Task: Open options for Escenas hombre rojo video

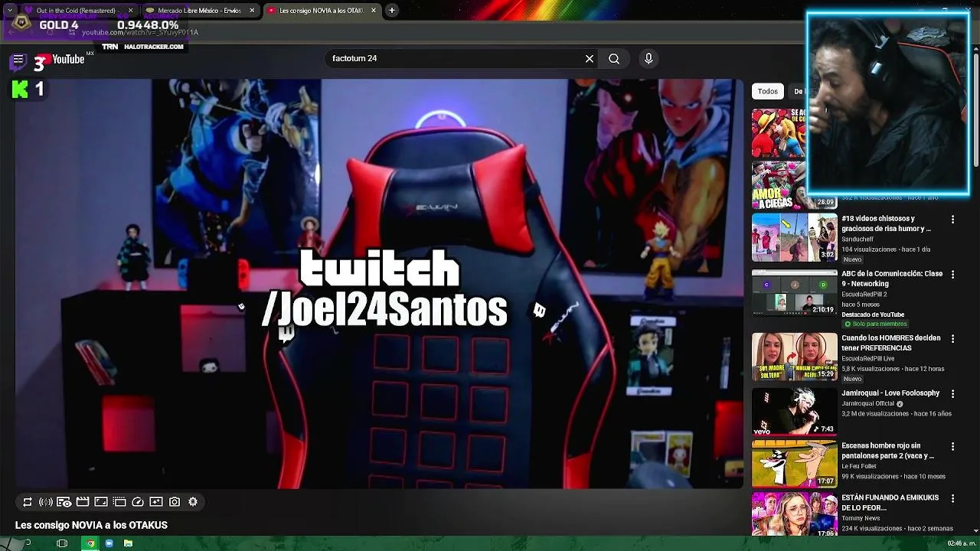Action: coord(952,447)
